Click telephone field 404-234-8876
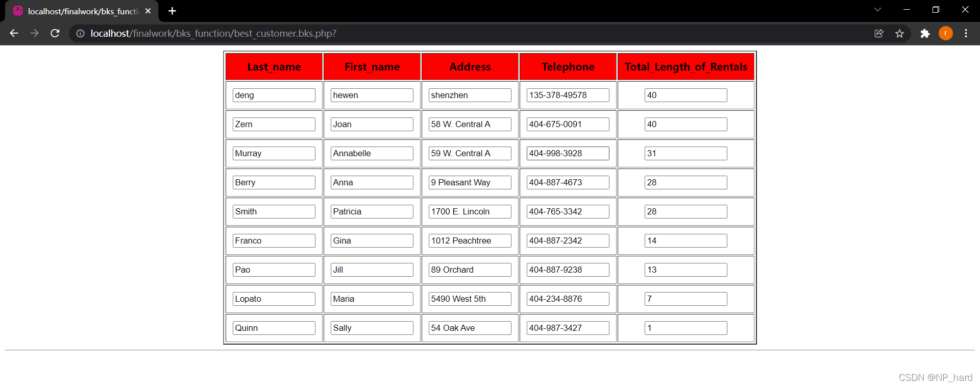980x387 pixels. pos(568,299)
